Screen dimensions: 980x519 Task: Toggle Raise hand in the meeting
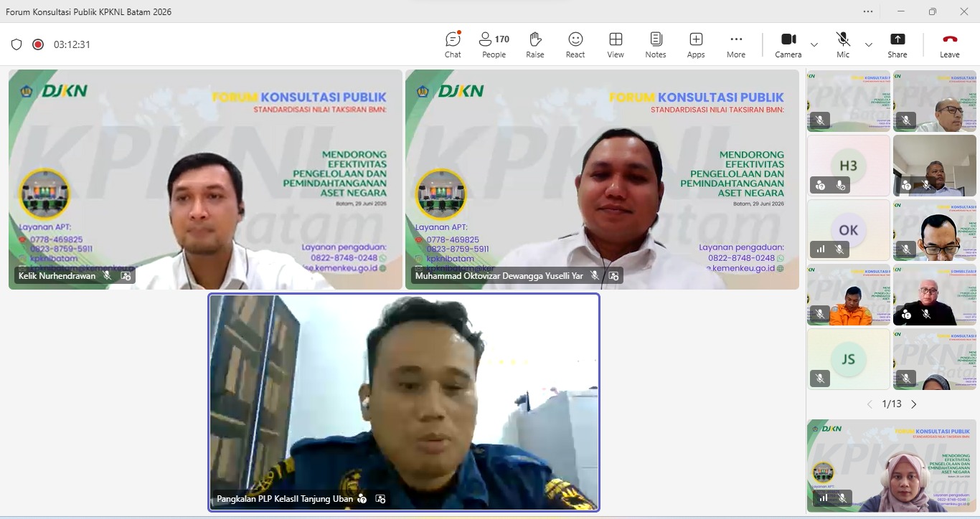tap(534, 44)
